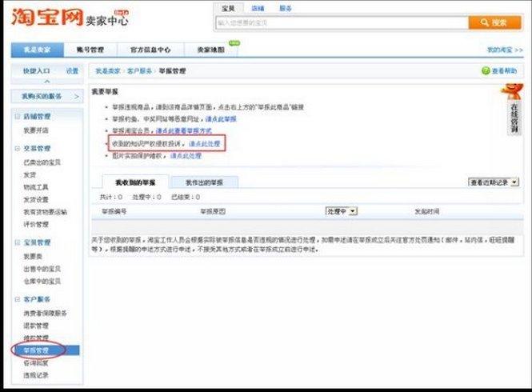Switch to 卖家地图 main tab
Image resolution: width=532 pixels, height=392 pixels.
[x=211, y=50]
